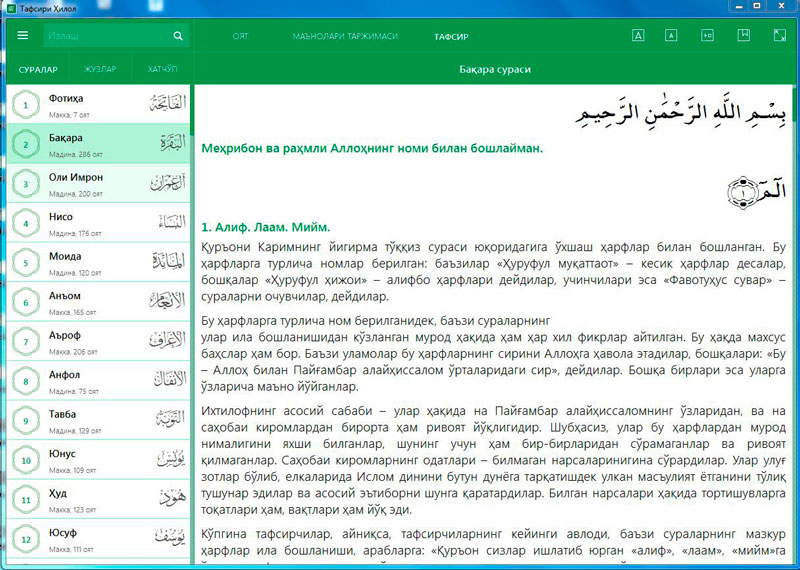Open the hamburger menu
Image resolution: width=800 pixels, height=570 pixels.
tap(22, 36)
